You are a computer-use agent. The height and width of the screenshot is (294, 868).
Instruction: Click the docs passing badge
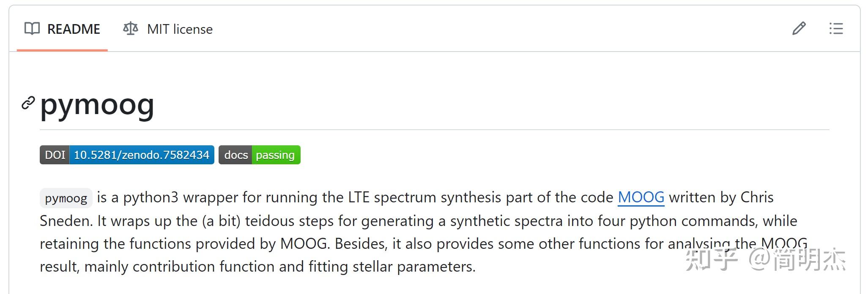tap(260, 155)
